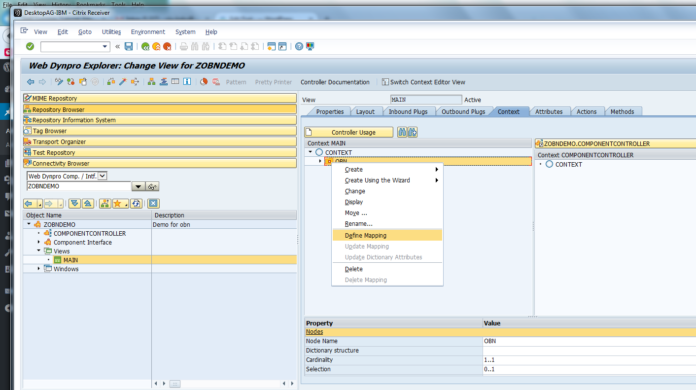Image resolution: width=696 pixels, height=390 pixels.
Task: Choose Rename... in the context menu
Action: pyautogui.click(x=358, y=224)
